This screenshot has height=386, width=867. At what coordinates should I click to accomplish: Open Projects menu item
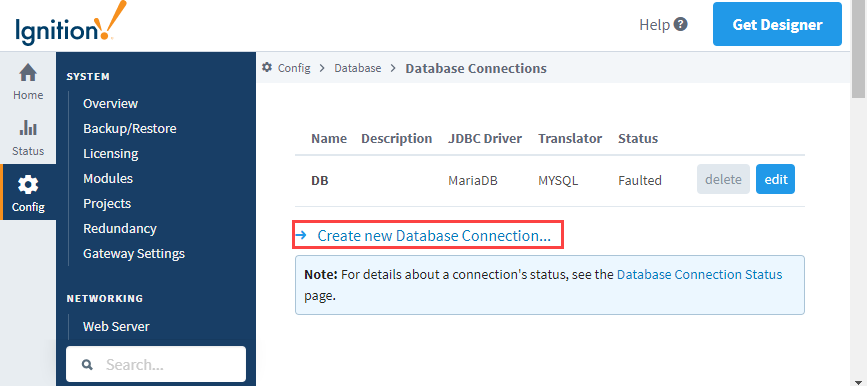(107, 203)
